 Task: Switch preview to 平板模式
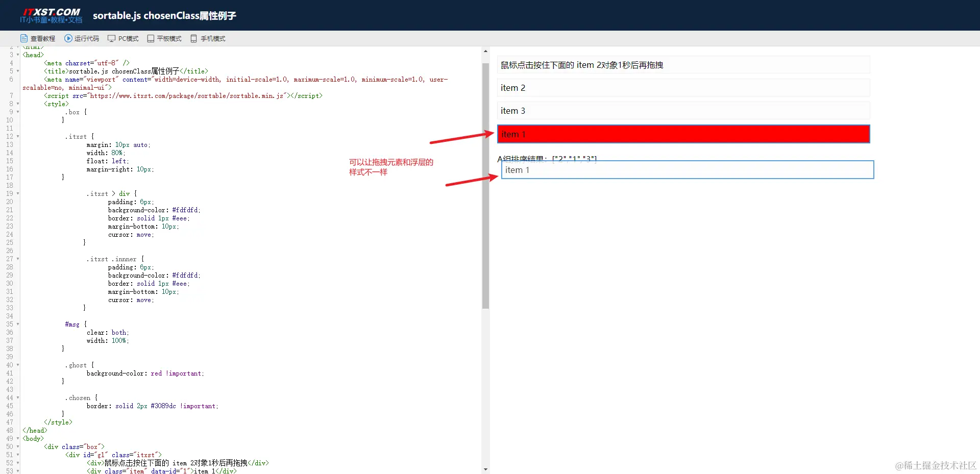[164, 38]
